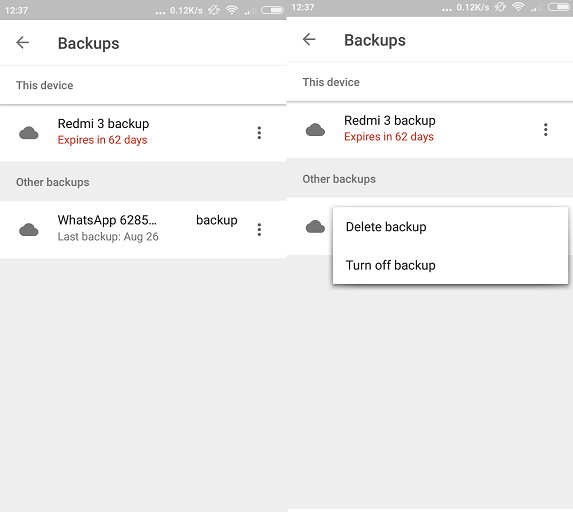Open Redmi 3 backup entry on left screen
This screenshot has width=573, height=512.
143,133
